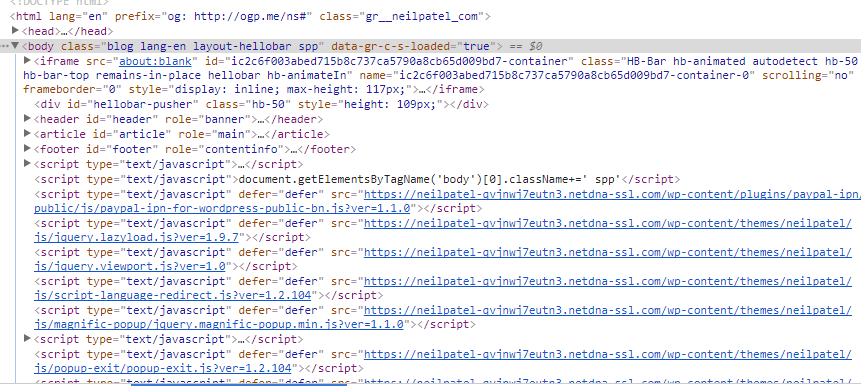Image resolution: width=861 pixels, height=386 pixels.
Task: Open the script-language-redirect.js link
Action: 172,296
